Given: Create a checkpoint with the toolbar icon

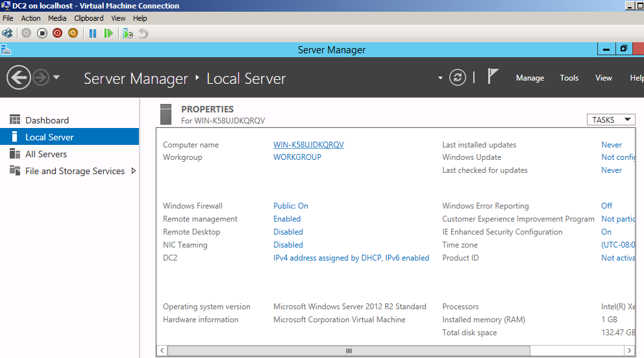Looking at the screenshot, I should (x=128, y=33).
